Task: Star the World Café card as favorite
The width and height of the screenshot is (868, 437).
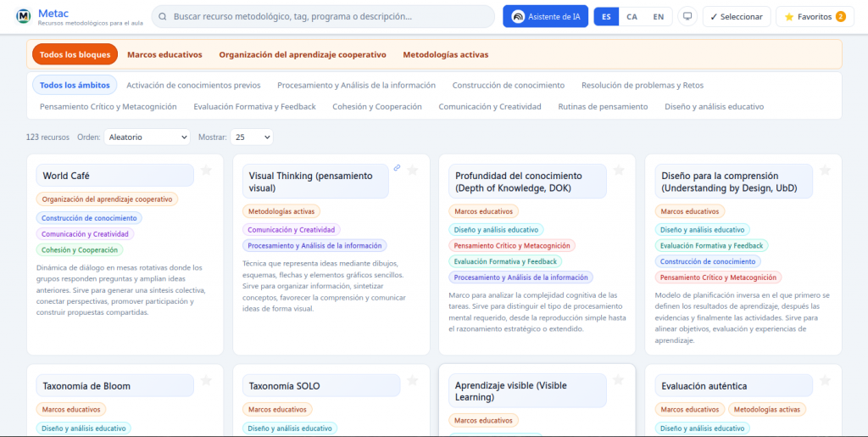Action: [206, 171]
